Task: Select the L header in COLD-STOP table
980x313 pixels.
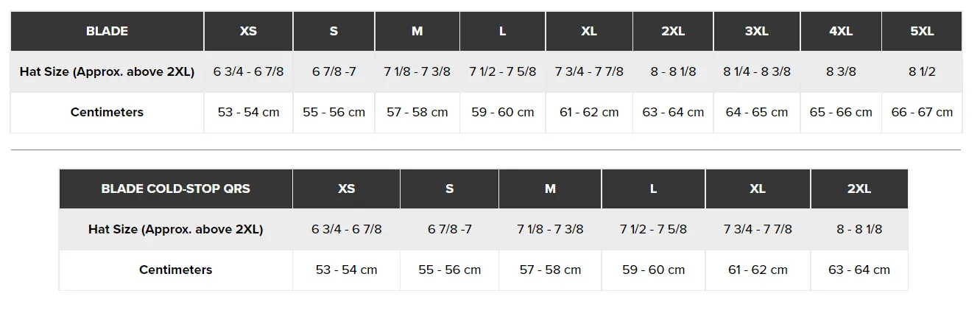Action: pos(653,189)
